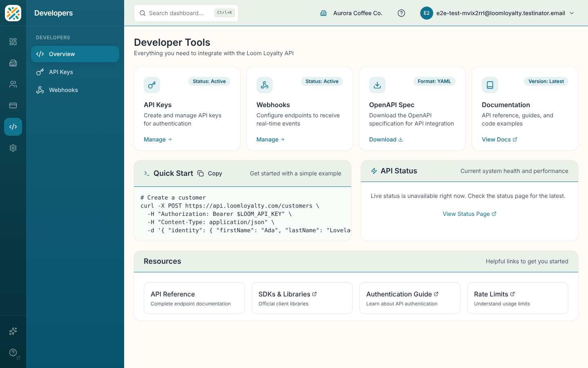
Task: Open the dashboard grid icon in sidebar
Action: pyautogui.click(x=13, y=42)
